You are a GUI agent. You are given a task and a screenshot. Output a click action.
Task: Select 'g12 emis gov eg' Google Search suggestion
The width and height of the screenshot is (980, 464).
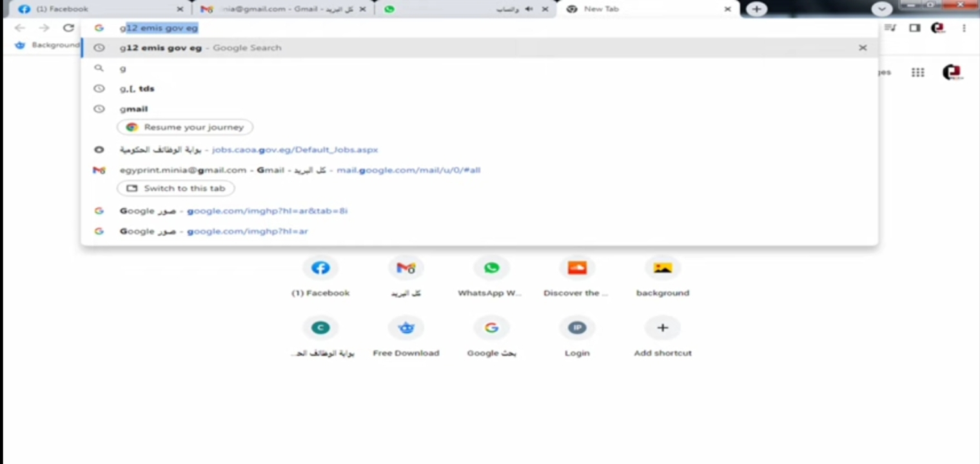click(x=480, y=48)
